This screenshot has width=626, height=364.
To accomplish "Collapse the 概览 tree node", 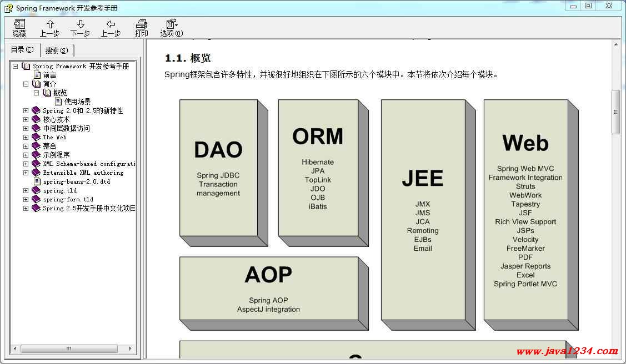I will (36, 93).
